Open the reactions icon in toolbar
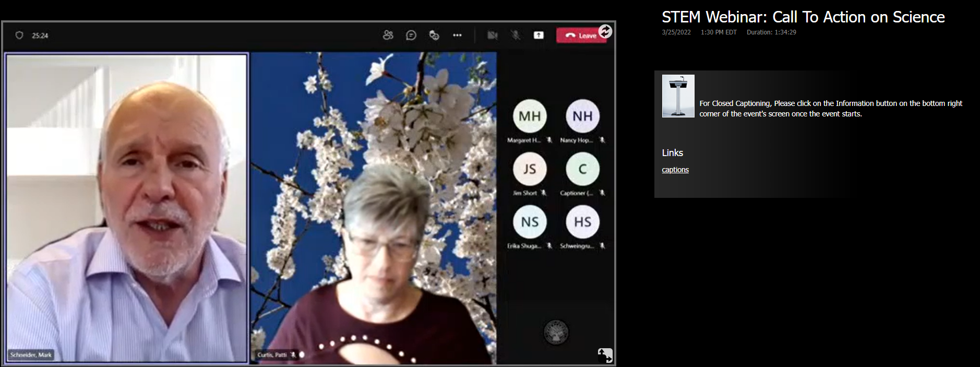The width and height of the screenshot is (980, 367). pos(434,35)
